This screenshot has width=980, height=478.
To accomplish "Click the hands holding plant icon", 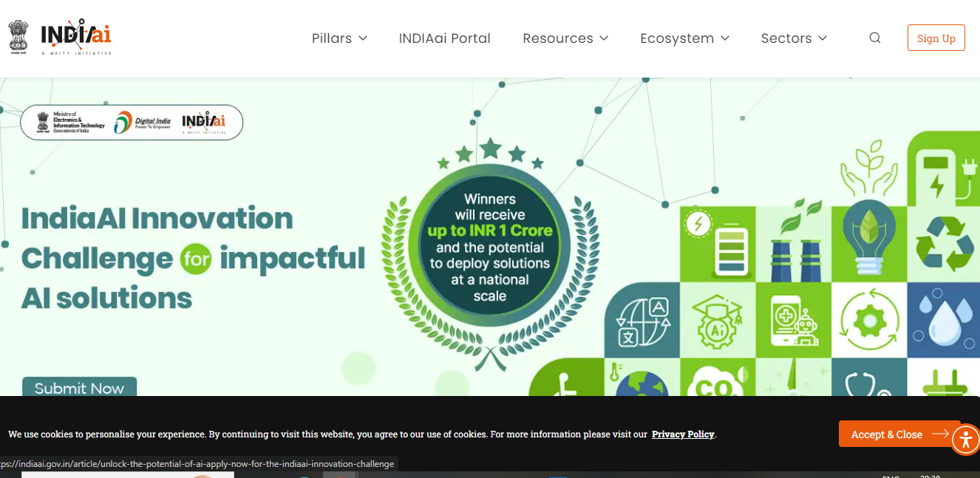I will (x=868, y=168).
